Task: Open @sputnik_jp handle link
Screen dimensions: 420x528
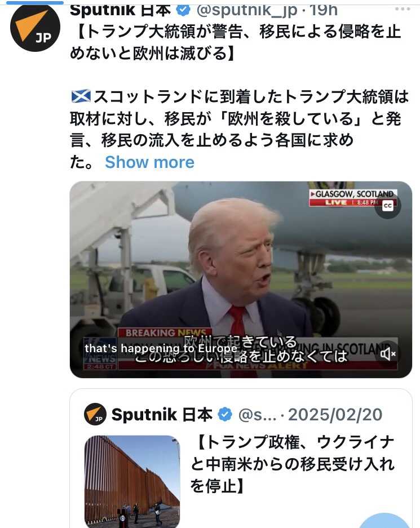Action: (x=246, y=11)
